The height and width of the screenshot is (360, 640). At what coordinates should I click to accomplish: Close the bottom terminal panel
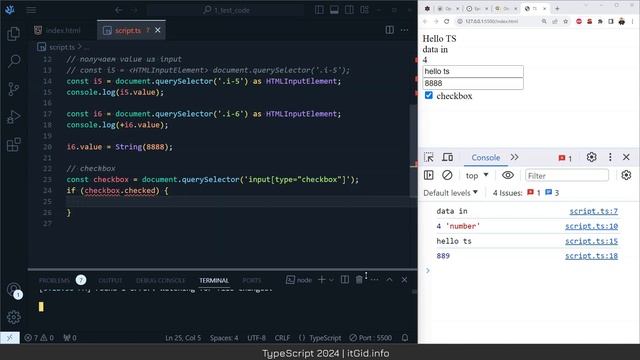(x=404, y=280)
